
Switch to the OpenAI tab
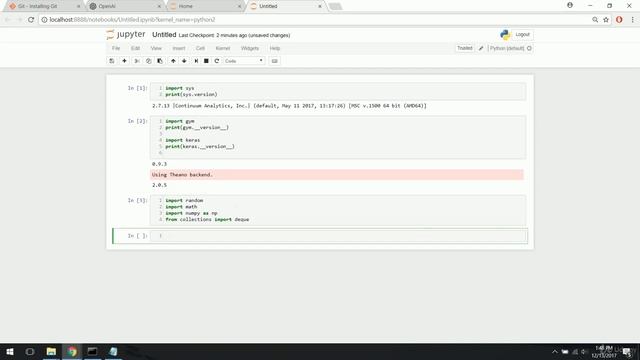124,6
